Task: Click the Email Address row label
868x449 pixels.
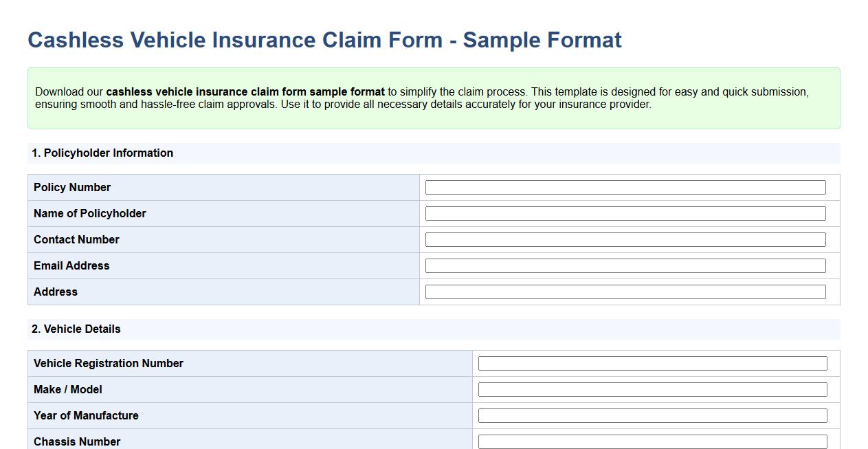Action: tap(70, 265)
